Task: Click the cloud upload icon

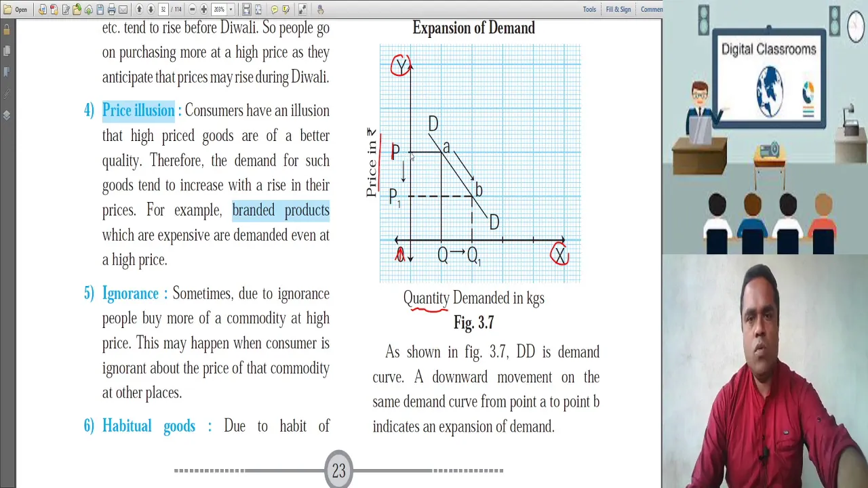Action: click(x=89, y=10)
